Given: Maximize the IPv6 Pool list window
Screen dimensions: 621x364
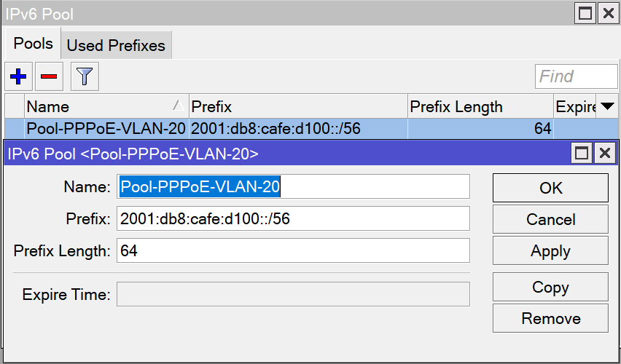Looking at the screenshot, I should click(x=585, y=13).
